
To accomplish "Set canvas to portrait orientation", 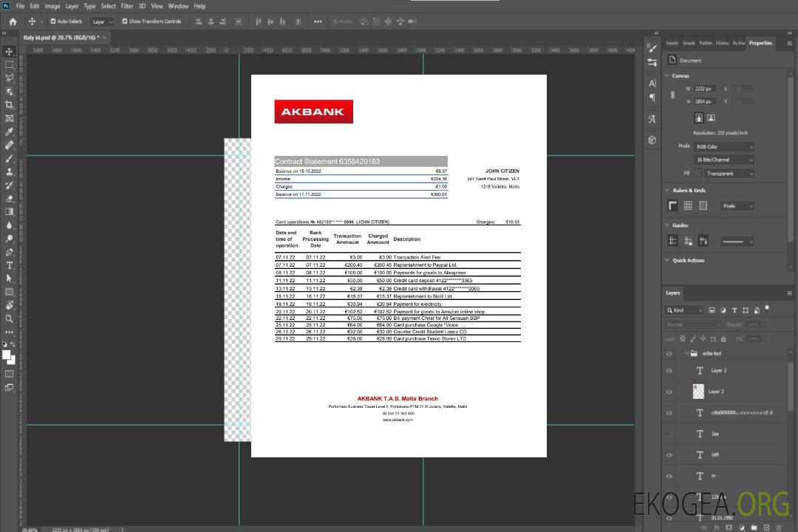I will click(699, 117).
